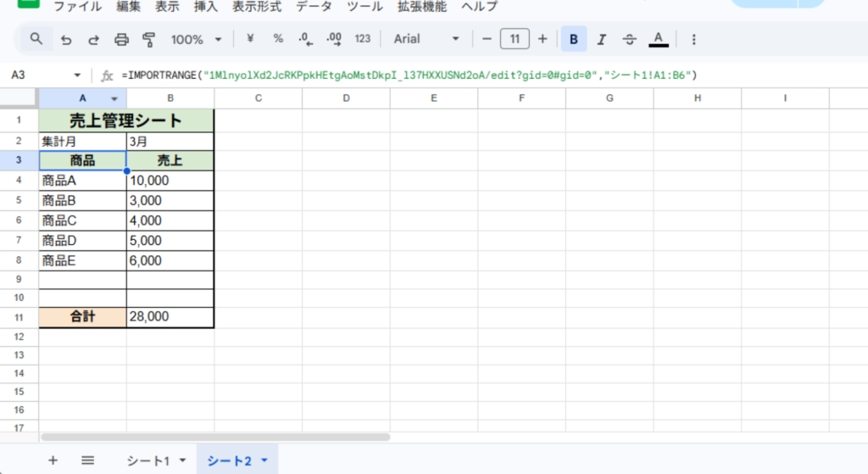Image resolution: width=868 pixels, height=474 pixels.
Task: Click the search magnifier icon in toolbar
Action: click(x=36, y=39)
